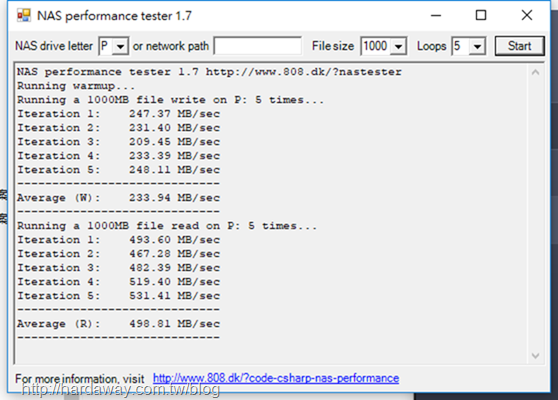The height and width of the screenshot is (400, 558).
Task: Click the NAS performance tester app icon
Action: 24,15
